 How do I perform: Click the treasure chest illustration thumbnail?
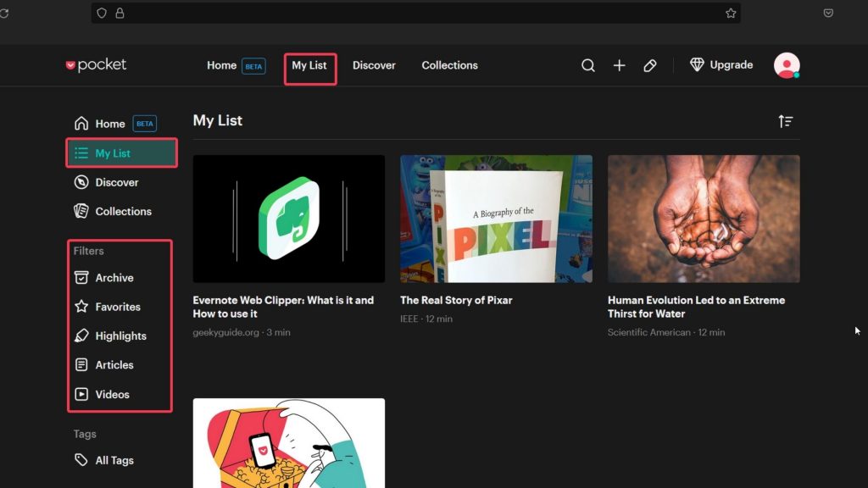click(x=289, y=443)
